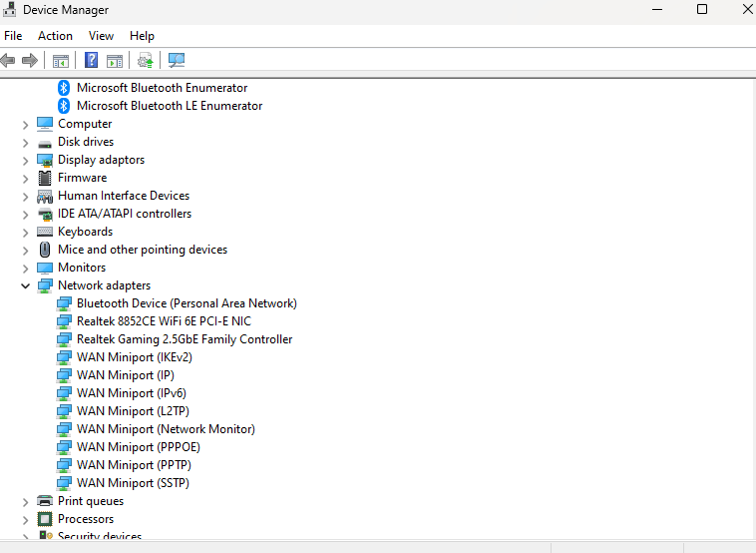Click the Microsoft Bluetooth LE Enumerator icon
756x553 pixels.
[64, 106]
